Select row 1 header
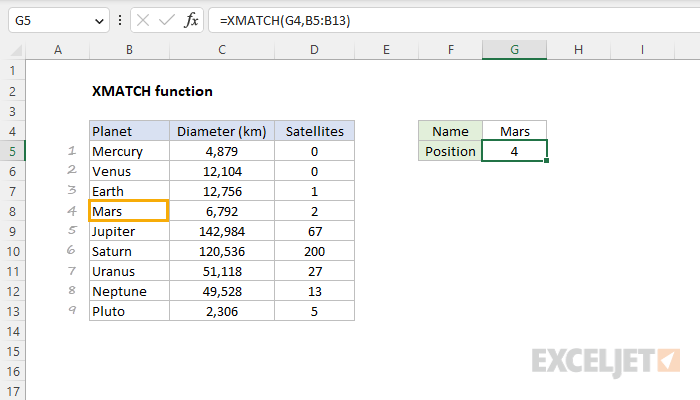 (12, 71)
